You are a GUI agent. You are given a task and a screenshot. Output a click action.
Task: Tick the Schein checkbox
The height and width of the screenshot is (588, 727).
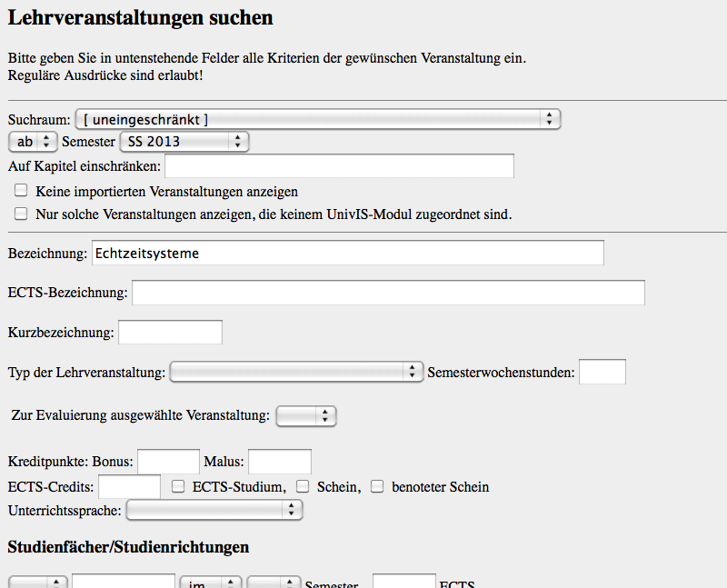tap(303, 486)
